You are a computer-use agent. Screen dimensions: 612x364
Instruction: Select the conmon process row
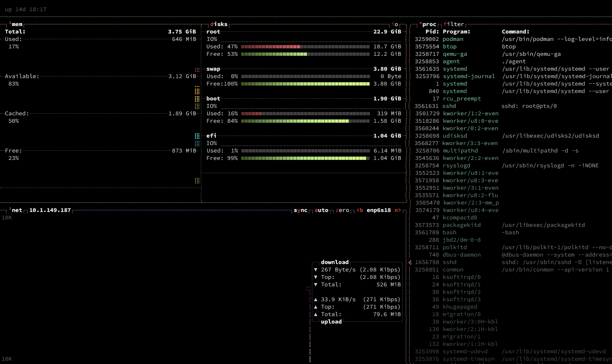[513, 270]
